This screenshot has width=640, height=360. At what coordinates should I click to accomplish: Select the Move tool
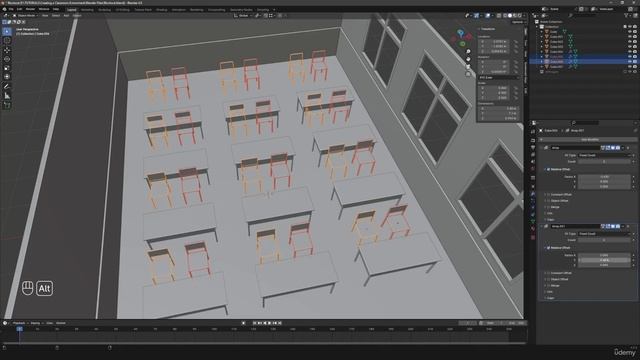click(7, 50)
